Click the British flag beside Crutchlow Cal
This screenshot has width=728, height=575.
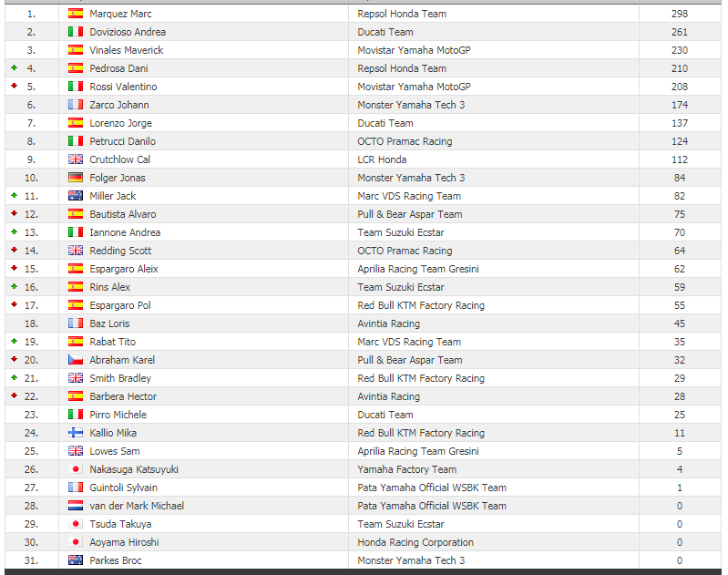coord(76,159)
